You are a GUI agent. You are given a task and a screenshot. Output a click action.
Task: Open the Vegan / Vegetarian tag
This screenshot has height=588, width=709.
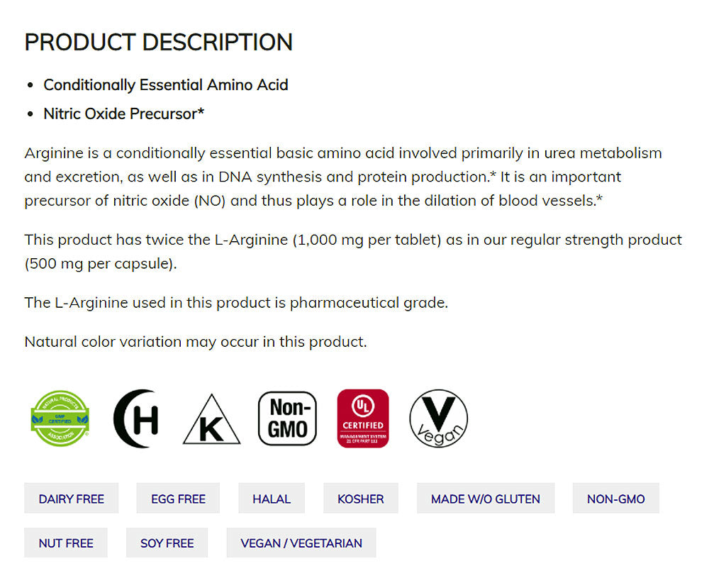click(301, 543)
